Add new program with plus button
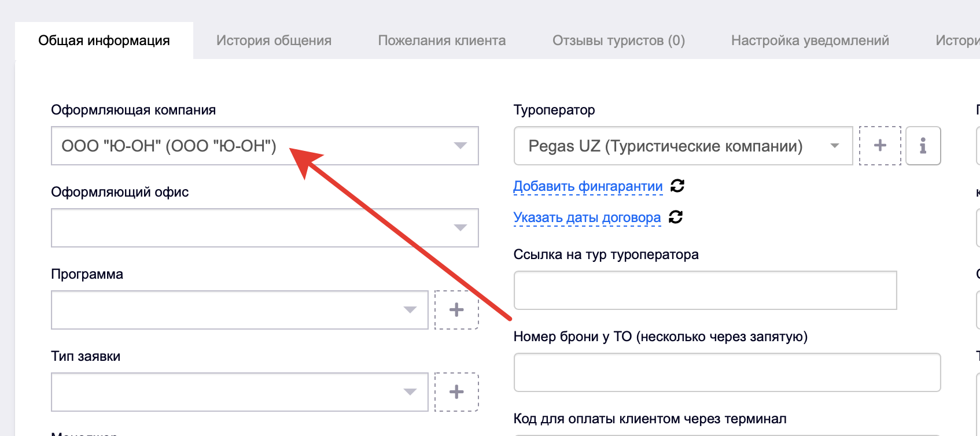This screenshot has height=436, width=980. click(456, 310)
